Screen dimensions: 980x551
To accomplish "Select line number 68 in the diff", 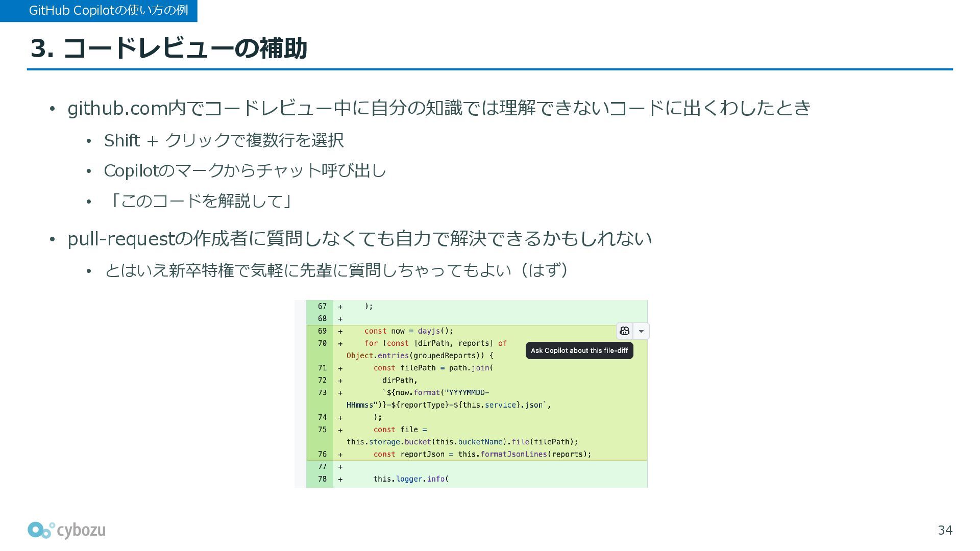I will click(x=322, y=318).
